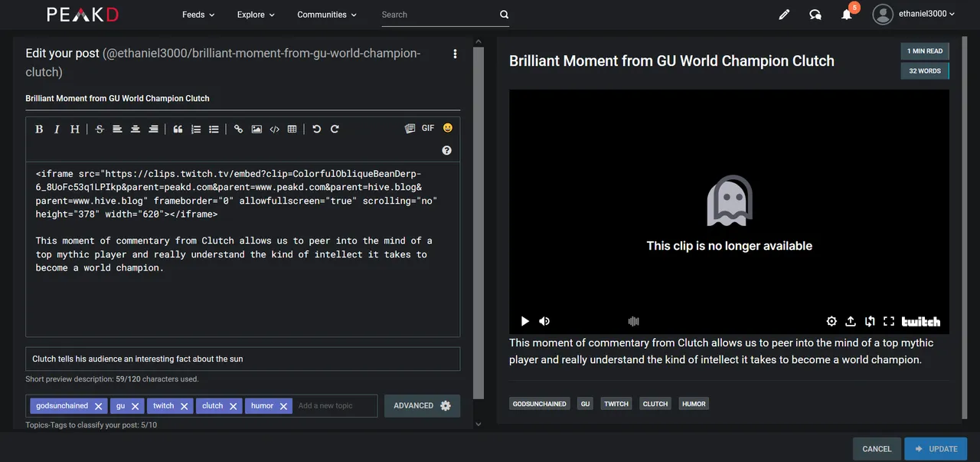The width and height of the screenshot is (980, 462).
Task: Apply italic formatting in the editor toolbar
Action: (x=57, y=129)
